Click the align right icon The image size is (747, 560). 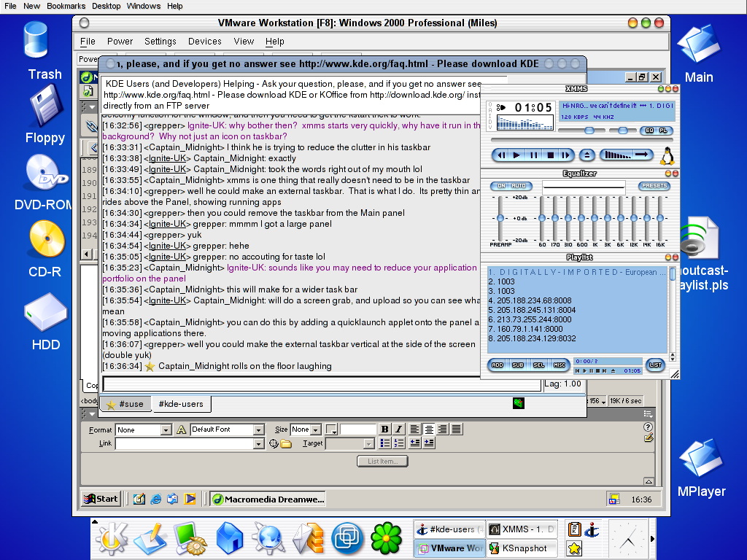tap(443, 429)
